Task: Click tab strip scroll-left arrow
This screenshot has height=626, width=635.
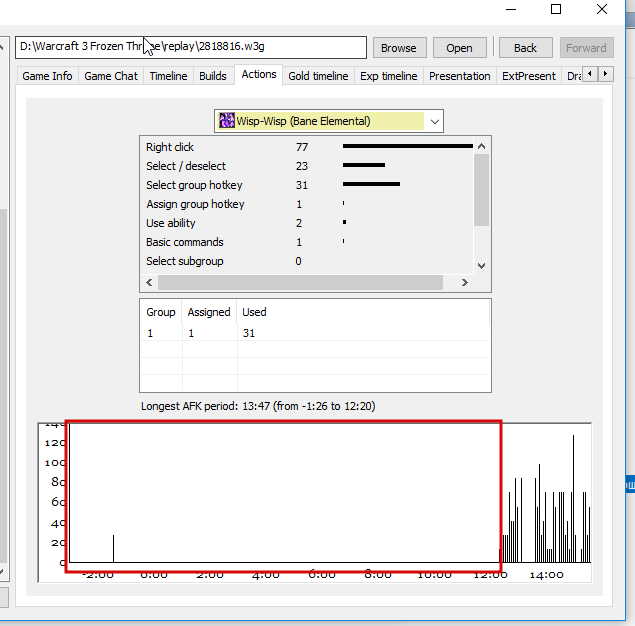Action: tap(590, 74)
